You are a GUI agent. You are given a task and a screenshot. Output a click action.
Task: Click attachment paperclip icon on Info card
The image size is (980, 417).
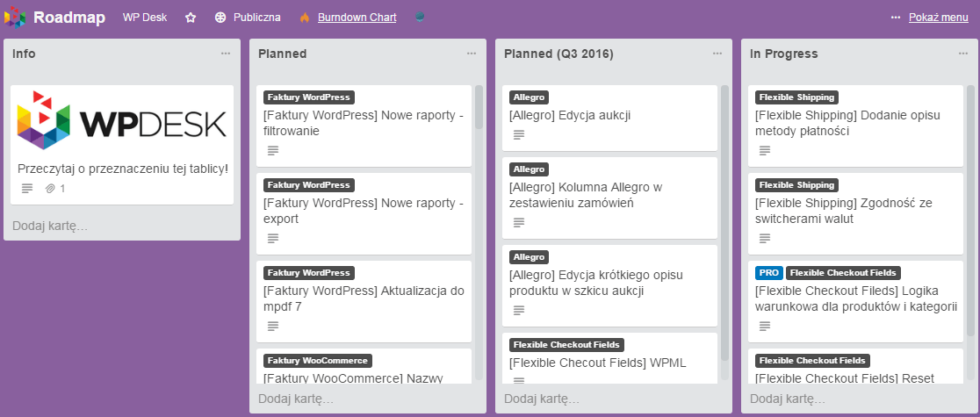click(51, 188)
